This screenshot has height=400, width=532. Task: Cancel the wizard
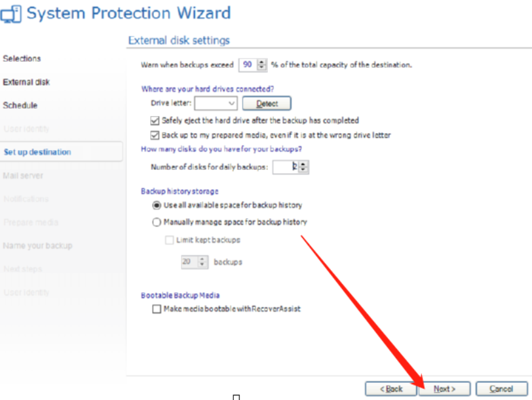point(501,388)
